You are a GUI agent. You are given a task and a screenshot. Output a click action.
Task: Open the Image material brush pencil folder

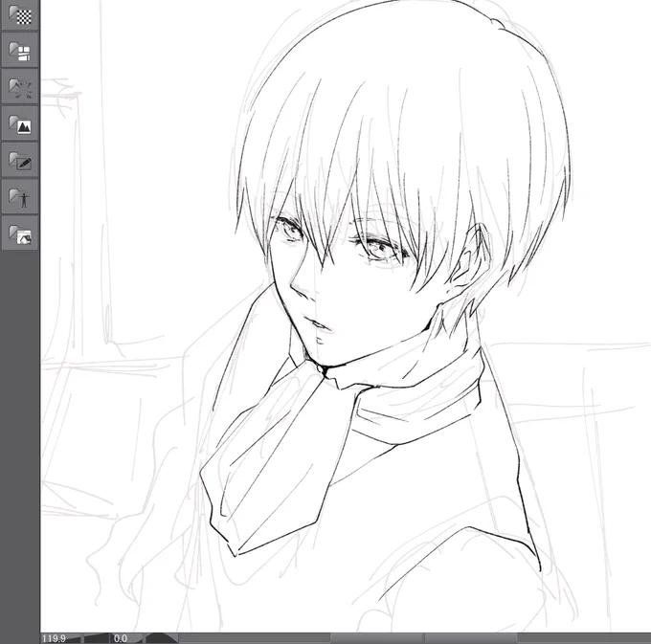point(20,160)
